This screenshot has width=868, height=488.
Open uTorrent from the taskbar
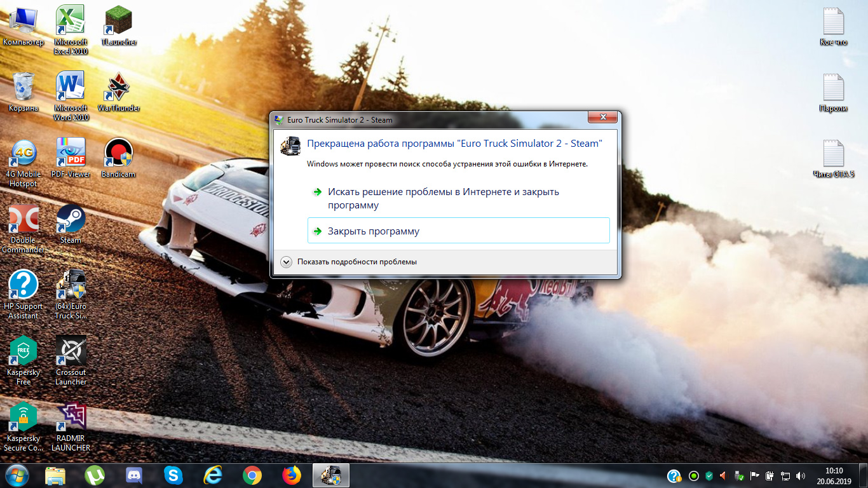point(95,475)
